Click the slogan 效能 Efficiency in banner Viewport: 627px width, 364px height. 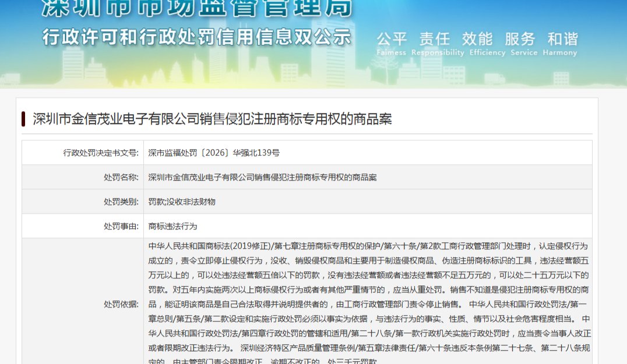(488, 44)
